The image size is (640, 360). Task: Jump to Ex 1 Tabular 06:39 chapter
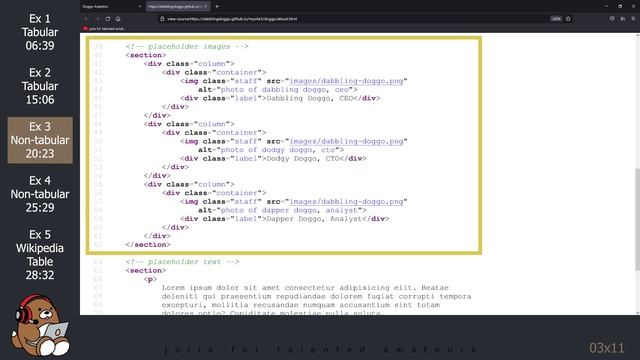40,32
